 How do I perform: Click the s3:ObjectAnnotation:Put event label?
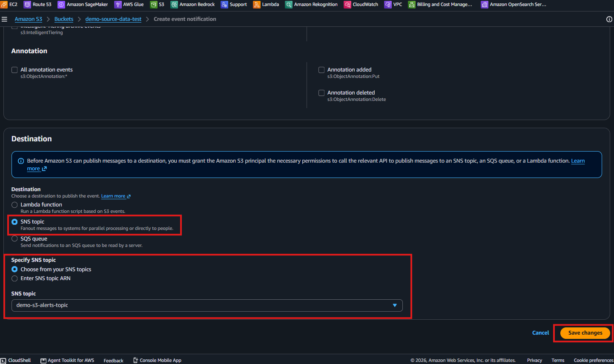(353, 77)
